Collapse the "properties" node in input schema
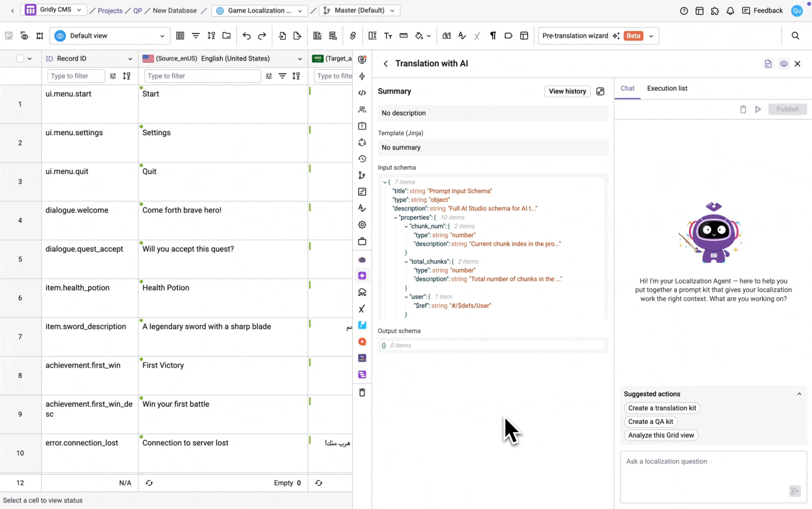Screen dimensions: 812x509 click(x=396, y=218)
